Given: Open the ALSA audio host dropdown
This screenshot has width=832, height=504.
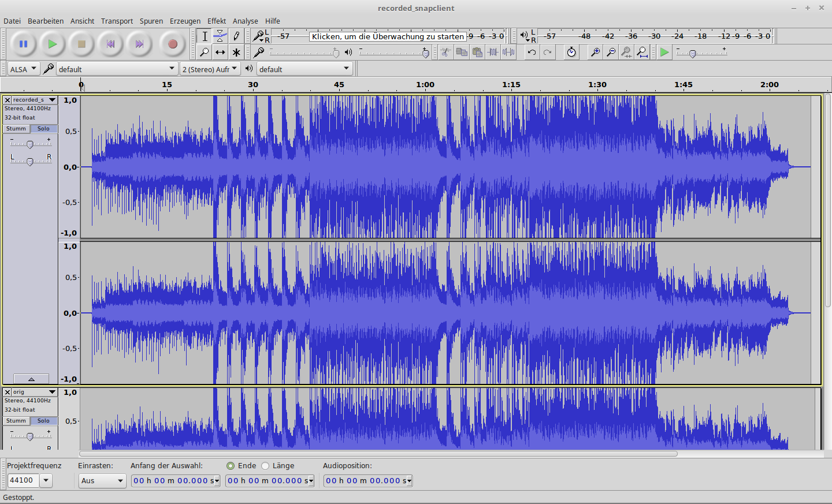Looking at the screenshot, I should point(23,68).
